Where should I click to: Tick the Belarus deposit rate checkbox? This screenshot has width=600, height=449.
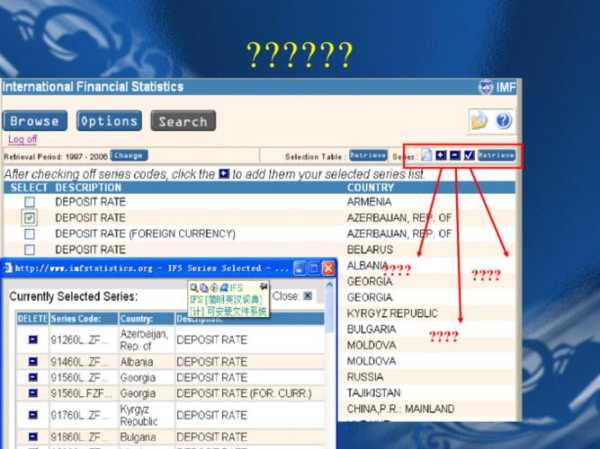[x=30, y=250]
